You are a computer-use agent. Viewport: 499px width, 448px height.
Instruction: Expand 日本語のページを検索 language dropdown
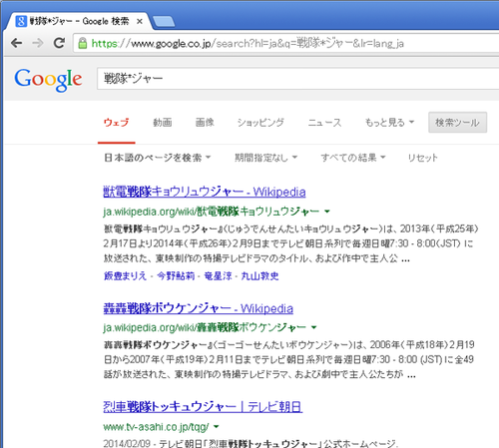pos(158,158)
